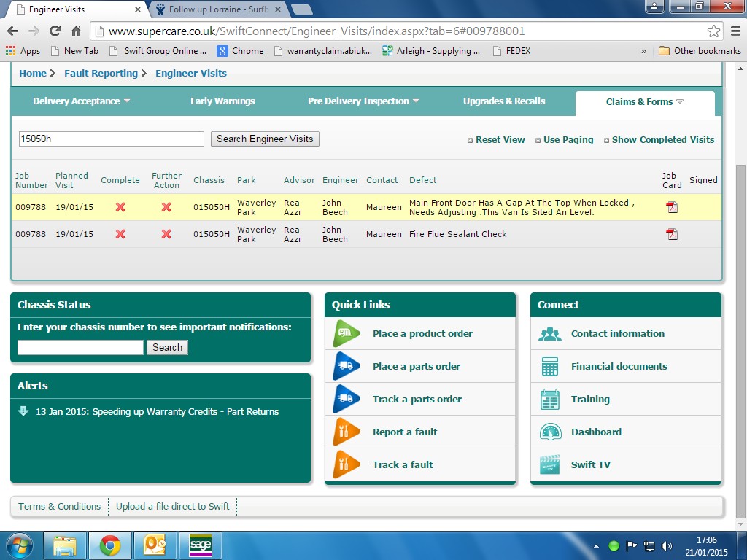Open Outlook from the taskbar
The height and width of the screenshot is (560, 747).
pos(155,545)
